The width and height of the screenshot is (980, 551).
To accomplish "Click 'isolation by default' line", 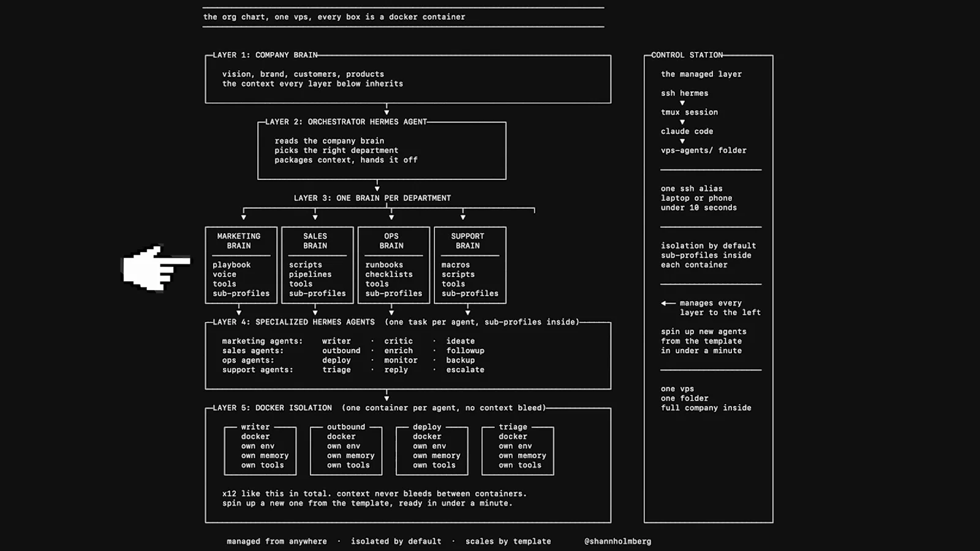I will point(708,246).
